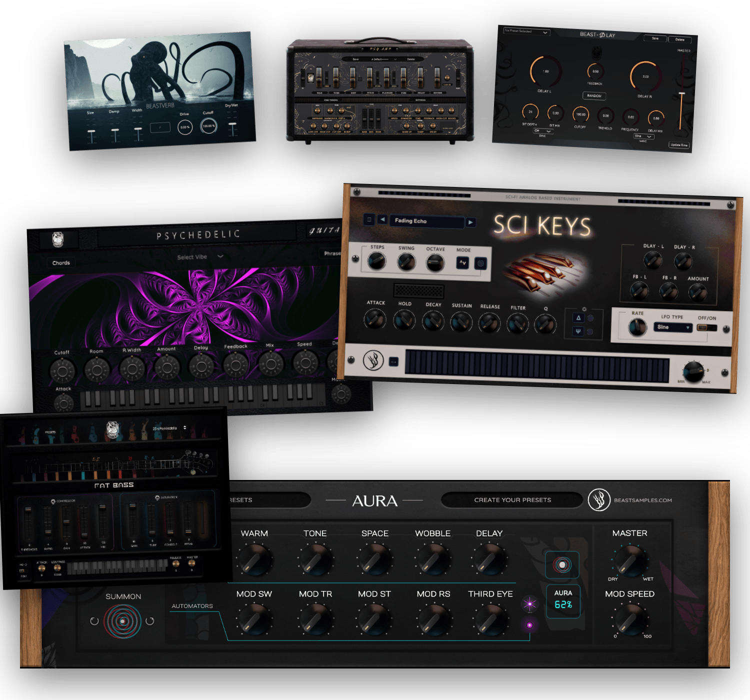Click the Steps knob in Sci Keys
Image resolution: width=750 pixels, height=700 pixels.
pyautogui.click(x=376, y=260)
